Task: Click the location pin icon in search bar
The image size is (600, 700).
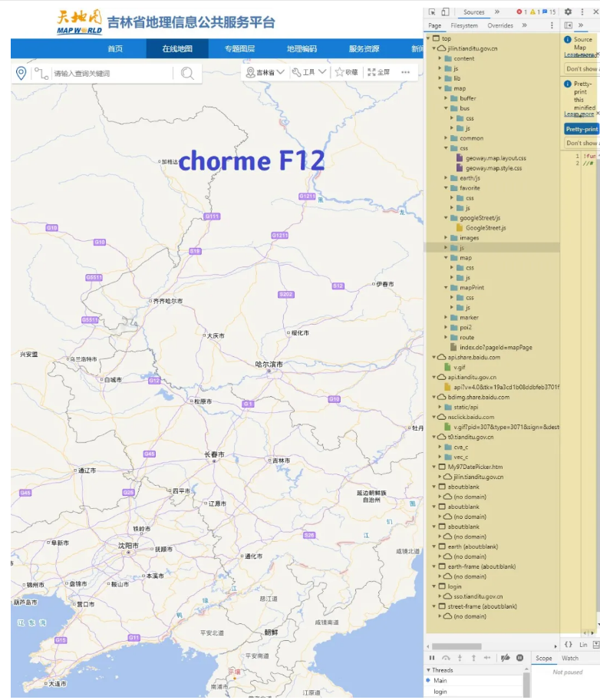Action: tap(21, 73)
